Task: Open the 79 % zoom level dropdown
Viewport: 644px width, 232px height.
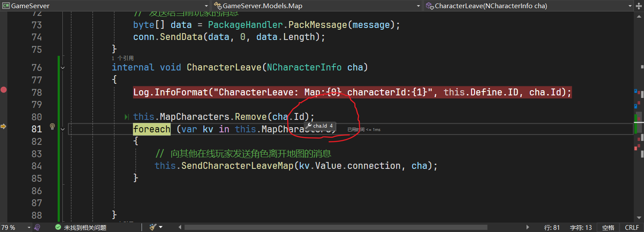Action: point(29,227)
